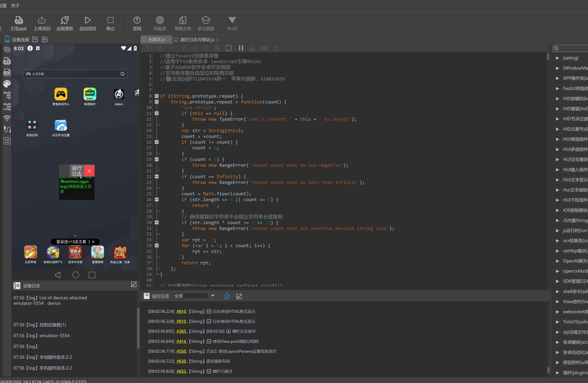588x383 pixels.
Task: Expand the FastUI界面类 tree item
Action: (x=557, y=88)
